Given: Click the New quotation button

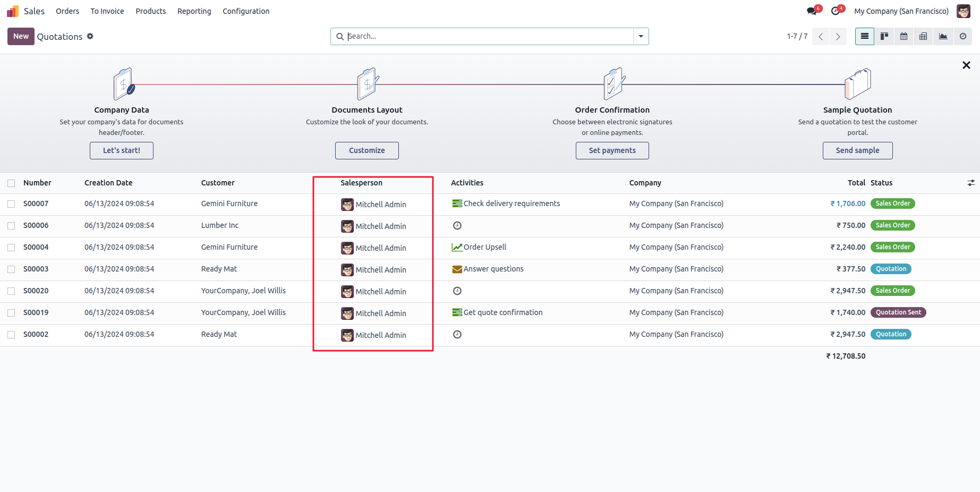Looking at the screenshot, I should point(21,36).
